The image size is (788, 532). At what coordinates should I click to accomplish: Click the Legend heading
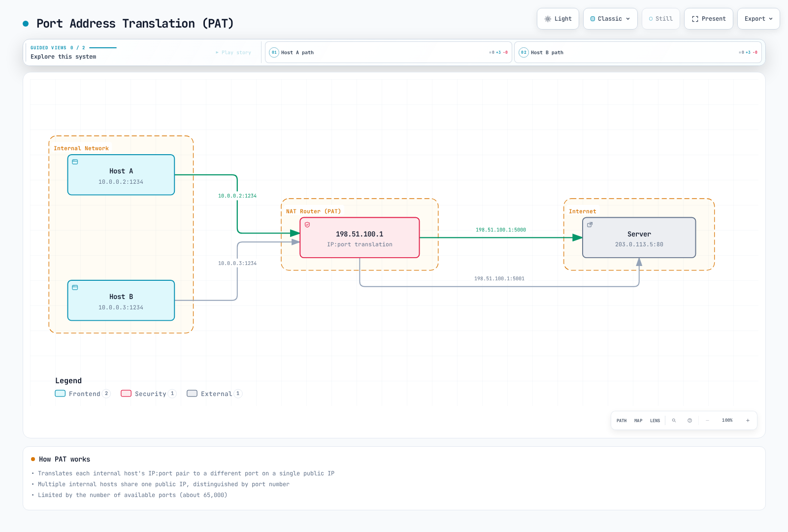(68, 381)
